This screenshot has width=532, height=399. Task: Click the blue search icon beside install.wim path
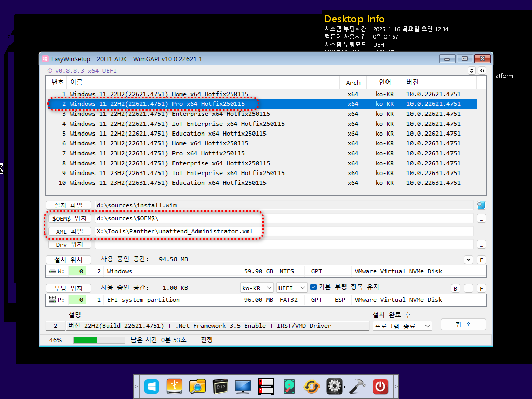coord(481,205)
